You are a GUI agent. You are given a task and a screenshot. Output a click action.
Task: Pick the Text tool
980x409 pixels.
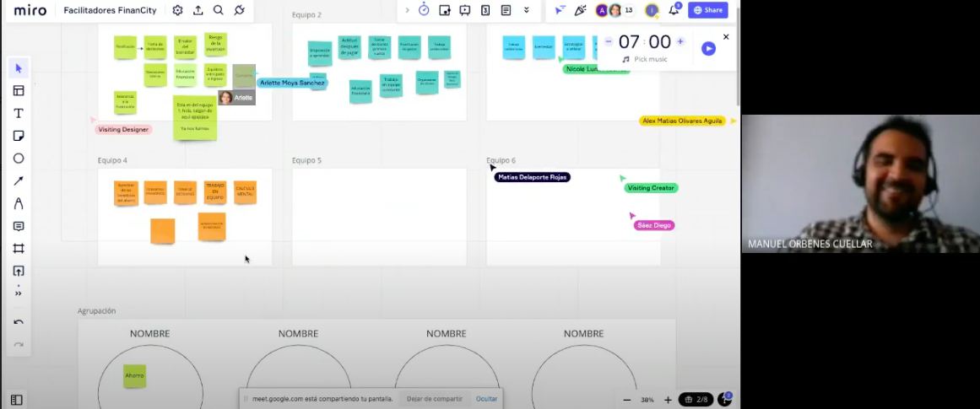[x=19, y=113]
